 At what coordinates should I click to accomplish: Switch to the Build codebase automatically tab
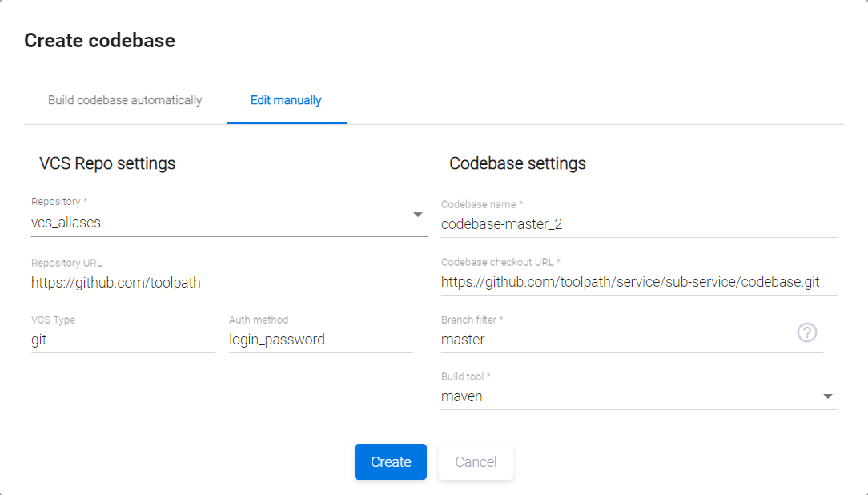pyautogui.click(x=125, y=101)
